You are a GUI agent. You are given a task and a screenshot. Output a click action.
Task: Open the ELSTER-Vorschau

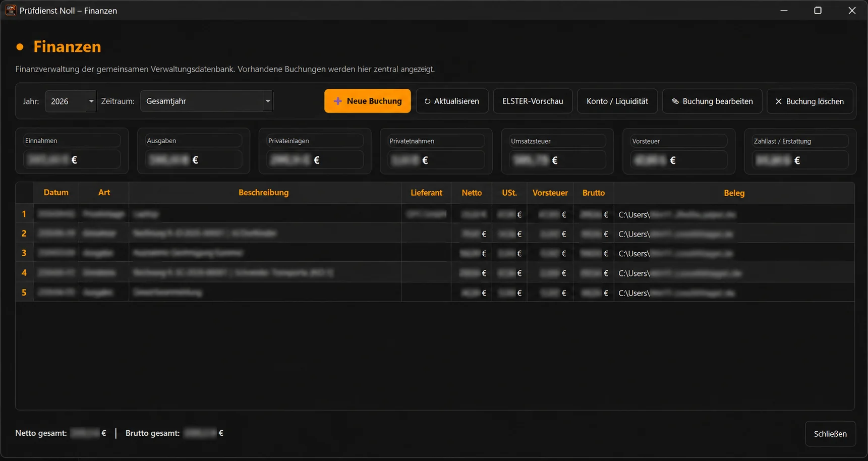pos(533,101)
